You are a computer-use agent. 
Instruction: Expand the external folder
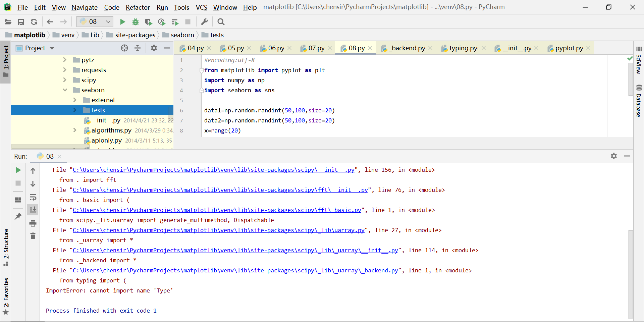(x=75, y=100)
